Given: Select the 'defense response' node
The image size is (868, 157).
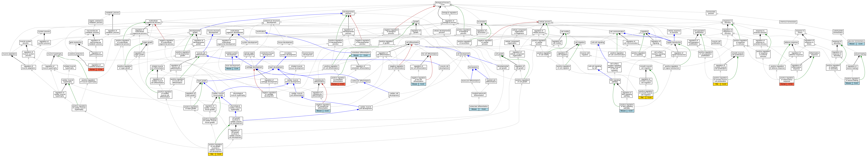Looking at the screenshot, I should [x=791, y=42].
